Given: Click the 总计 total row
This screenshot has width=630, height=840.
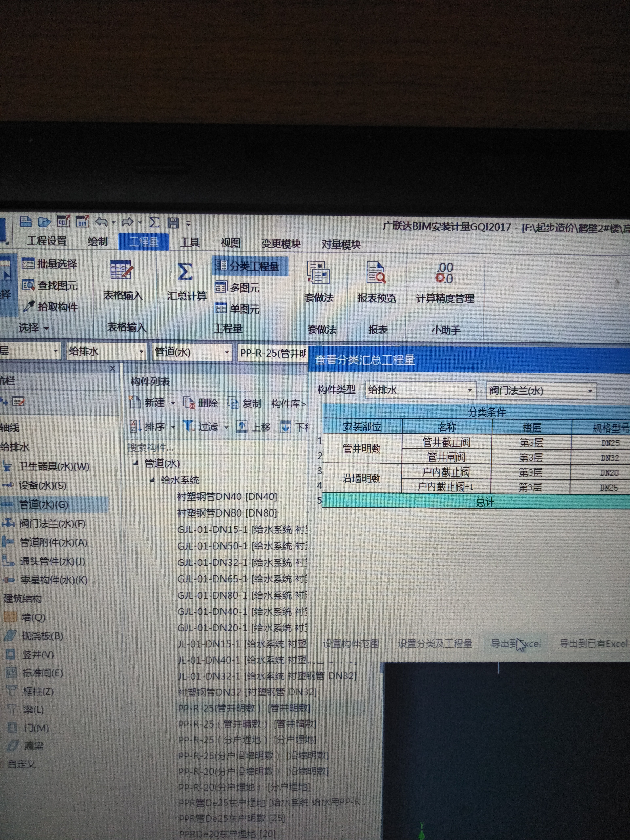Looking at the screenshot, I should (x=476, y=502).
